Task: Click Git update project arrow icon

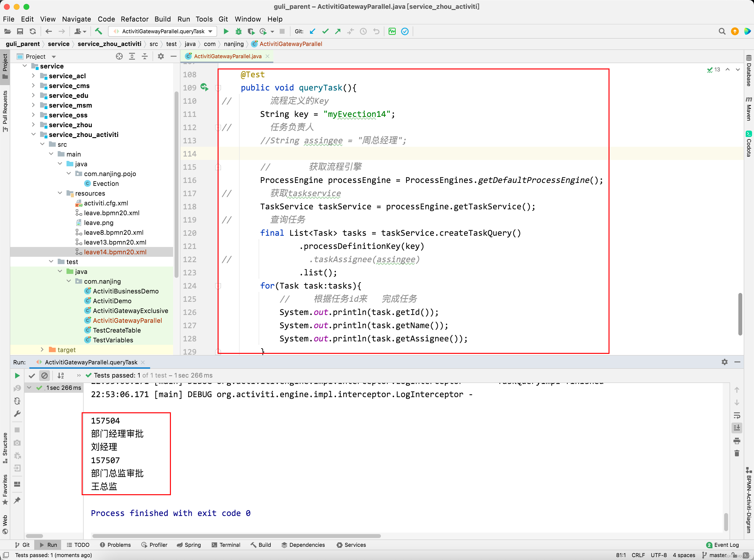Action: (312, 31)
